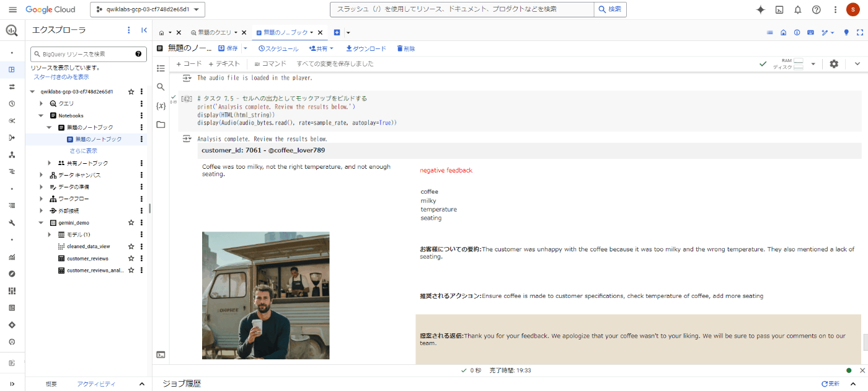Open notebook find and replace search icon
The width and height of the screenshot is (868, 391).
click(x=161, y=87)
